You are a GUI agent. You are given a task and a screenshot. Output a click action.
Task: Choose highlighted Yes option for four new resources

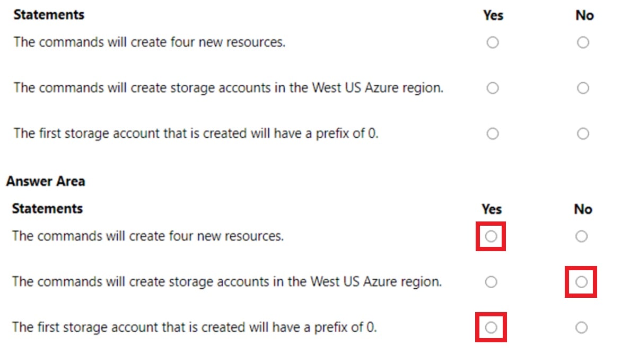(x=491, y=236)
